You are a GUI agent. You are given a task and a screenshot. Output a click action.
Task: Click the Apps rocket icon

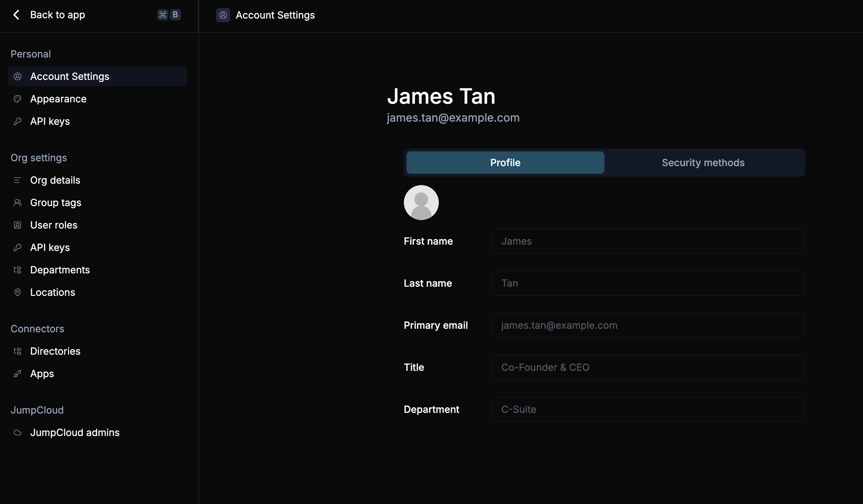[18, 374]
